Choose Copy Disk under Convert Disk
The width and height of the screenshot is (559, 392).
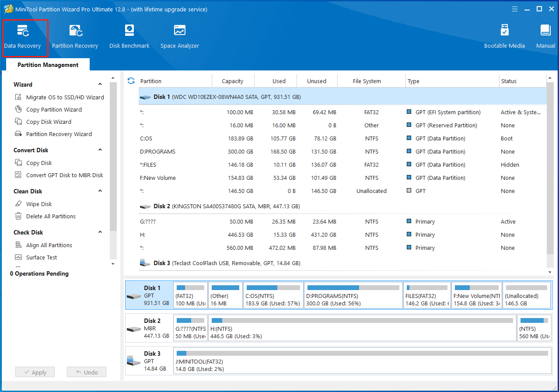tap(33, 163)
